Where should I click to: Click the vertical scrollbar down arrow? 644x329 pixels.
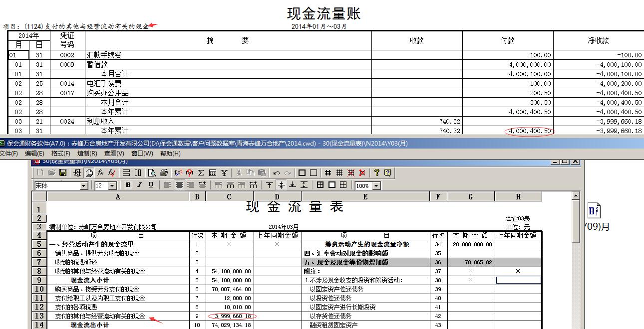click(576, 326)
